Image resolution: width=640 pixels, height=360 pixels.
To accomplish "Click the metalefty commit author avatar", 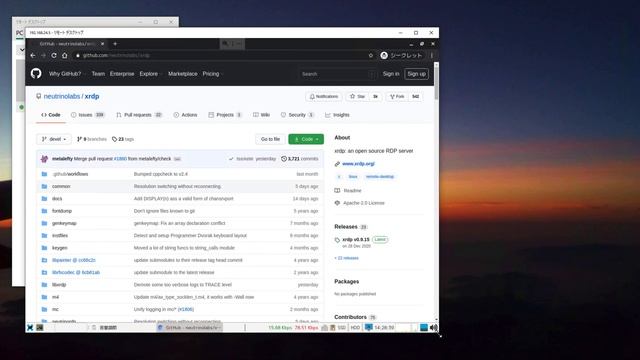I will click(44, 159).
